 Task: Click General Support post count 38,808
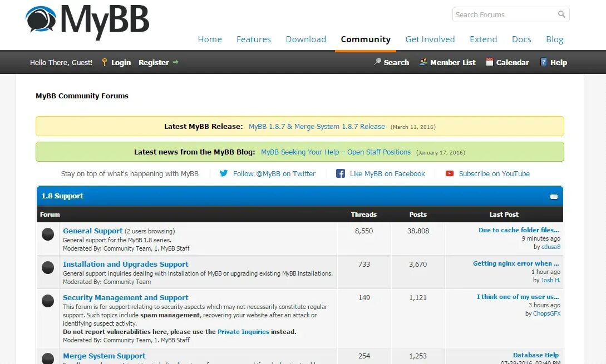418,231
